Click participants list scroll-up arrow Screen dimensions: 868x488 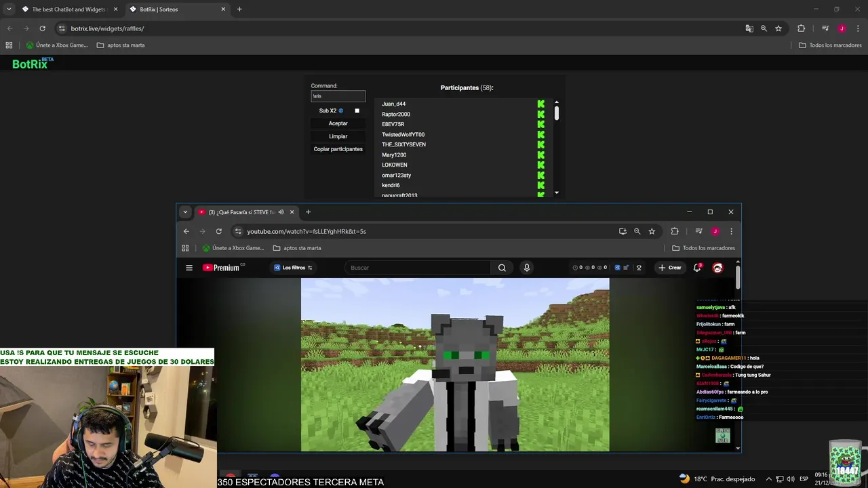[x=557, y=102]
